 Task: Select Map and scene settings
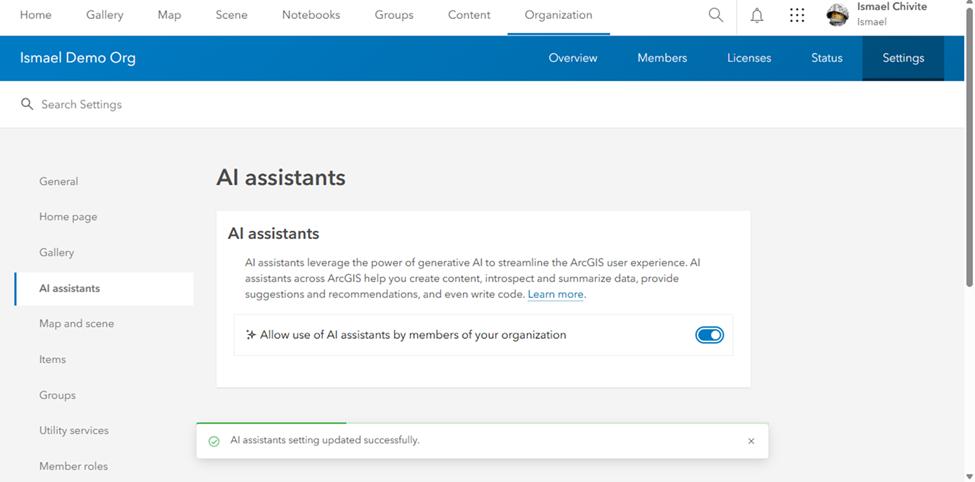(76, 324)
